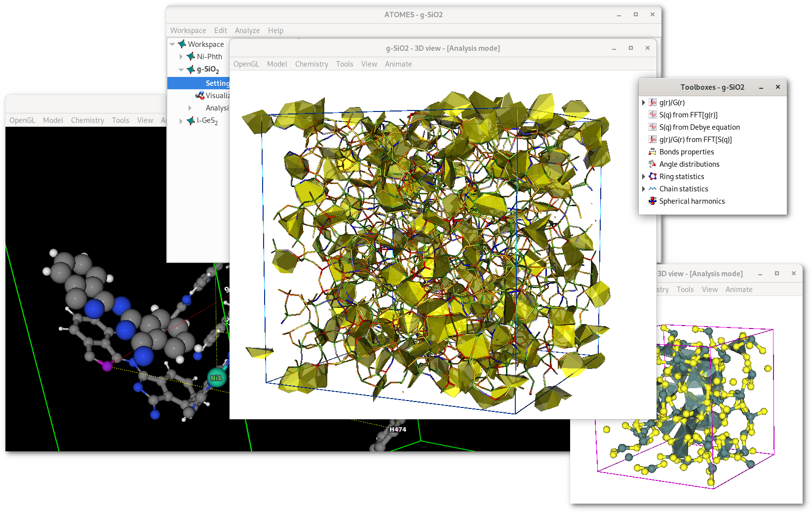
Task: Click the g(r)/G(r) toolbox icon
Action: tap(653, 103)
